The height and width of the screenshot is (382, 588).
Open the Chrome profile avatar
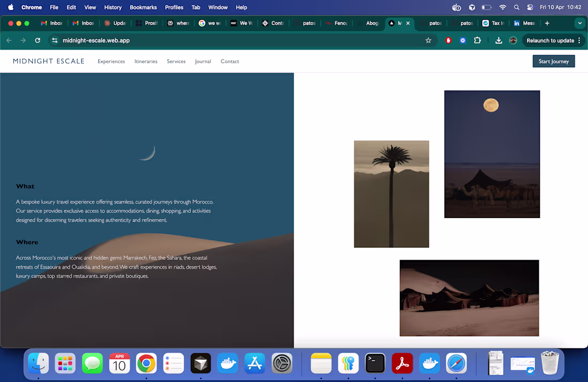(513, 40)
